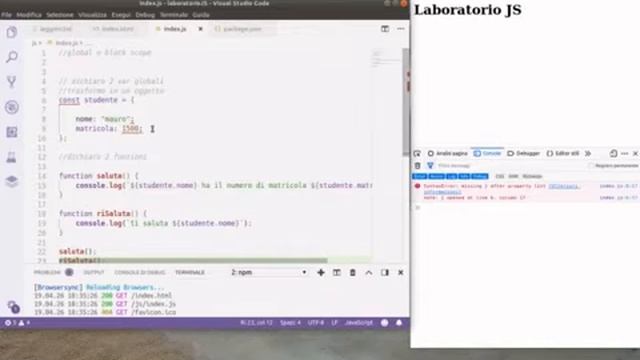
Task: Open the Source Control view
Action: coord(12,82)
